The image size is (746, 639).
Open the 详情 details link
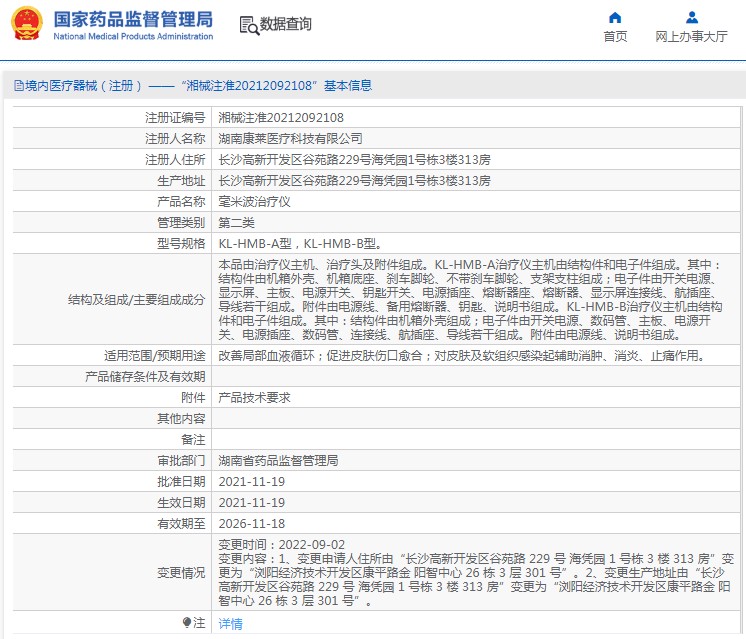pyautogui.click(x=230, y=623)
